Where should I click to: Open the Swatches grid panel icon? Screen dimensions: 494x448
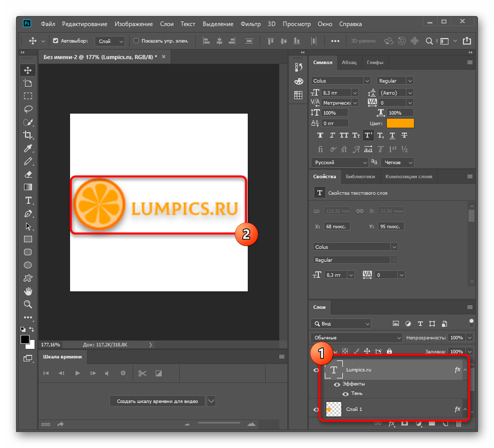[x=298, y=95]
